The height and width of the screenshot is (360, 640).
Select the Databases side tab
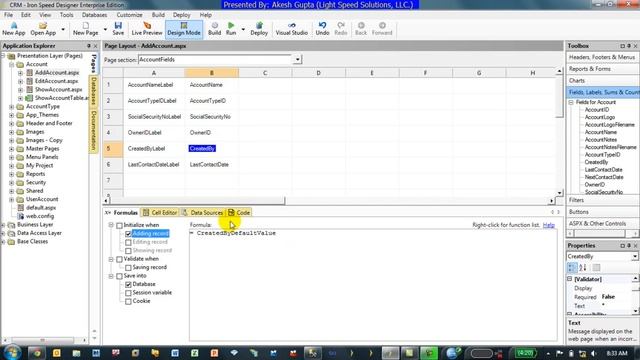pos(94,91)
